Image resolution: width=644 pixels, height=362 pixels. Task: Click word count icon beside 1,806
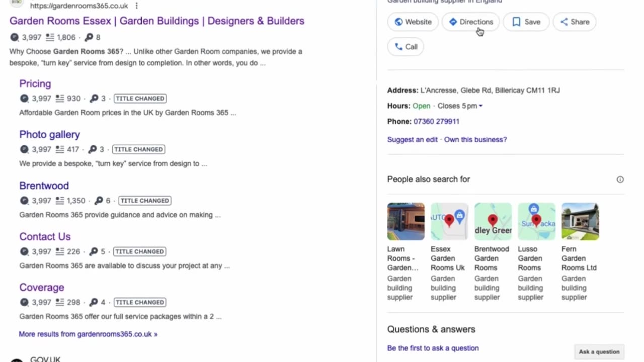(x=50, y=37)
